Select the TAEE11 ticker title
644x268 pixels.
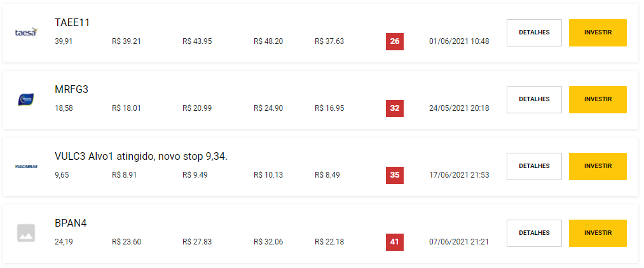tap(72, 23)
